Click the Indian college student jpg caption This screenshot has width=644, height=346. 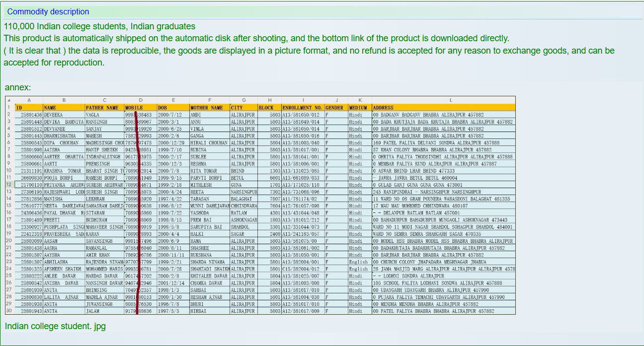point(55,326)
